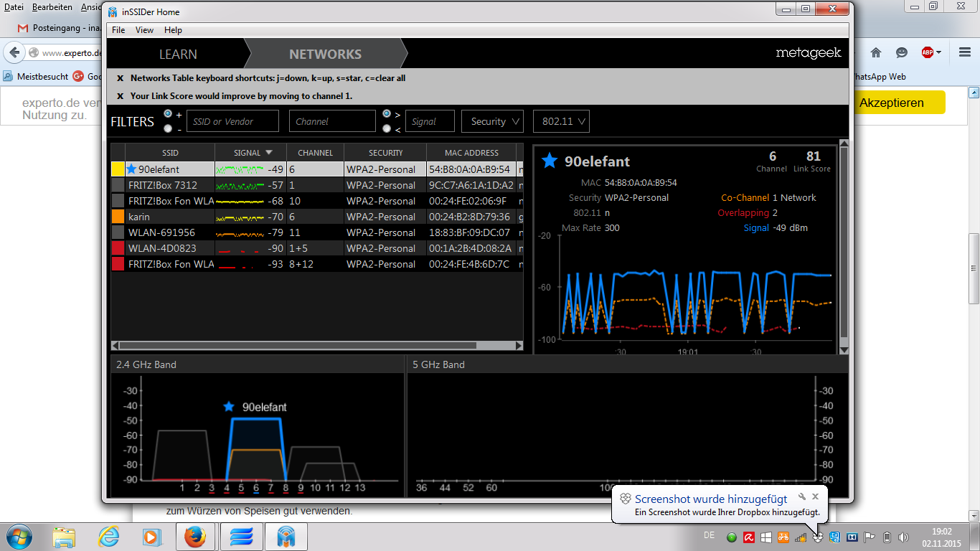Sort the table by the SIGNAL column header

point(250,152)
